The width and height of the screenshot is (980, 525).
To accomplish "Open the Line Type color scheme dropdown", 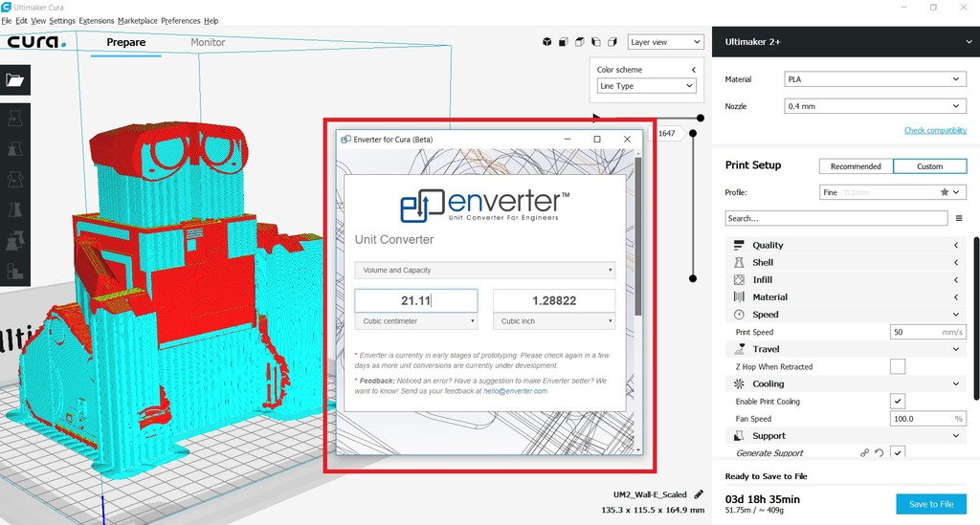I will (646, 86).
